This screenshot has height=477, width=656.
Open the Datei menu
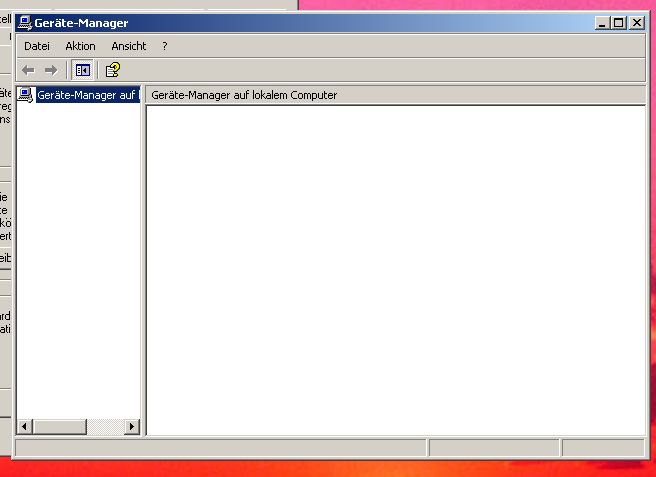36,46
